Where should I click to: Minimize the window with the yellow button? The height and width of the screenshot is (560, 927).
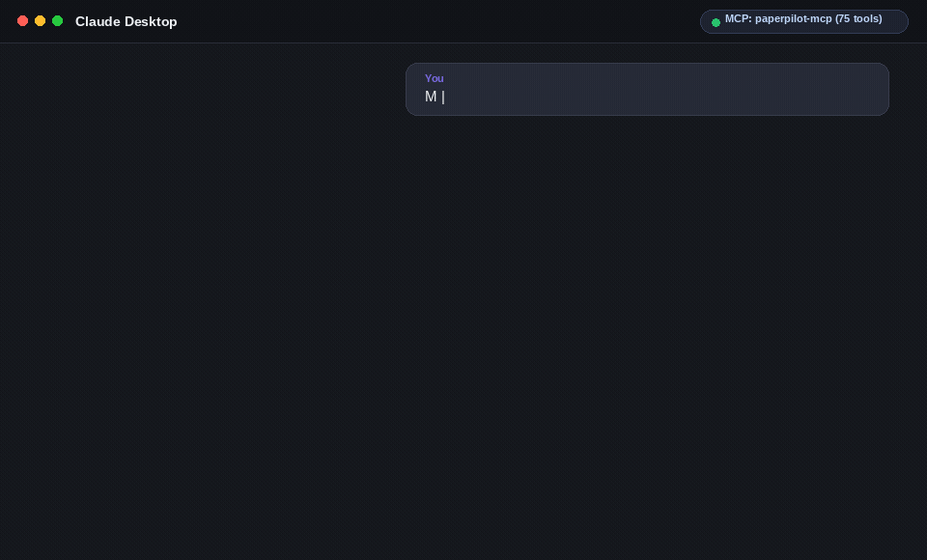click(41, 20)
